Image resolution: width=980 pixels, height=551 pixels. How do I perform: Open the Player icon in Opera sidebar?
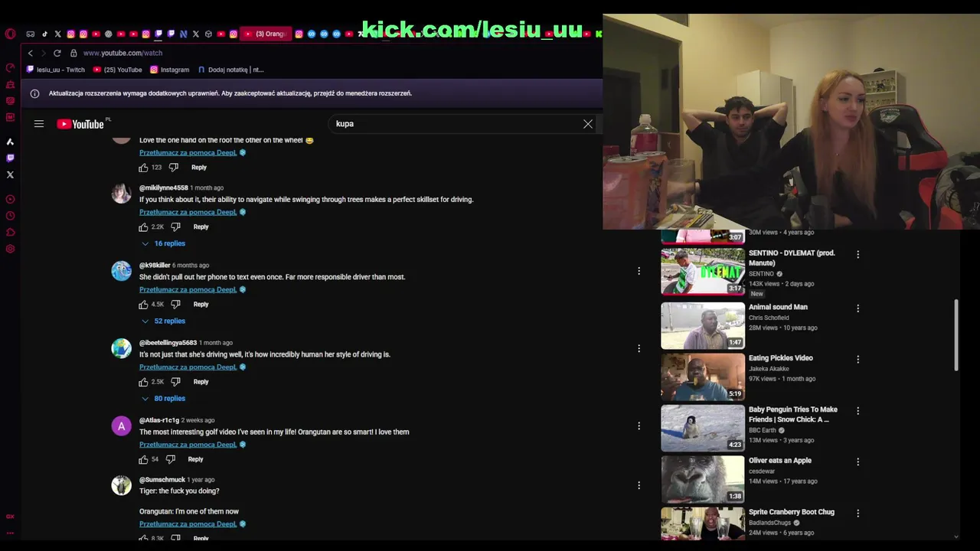pos(10,200)
